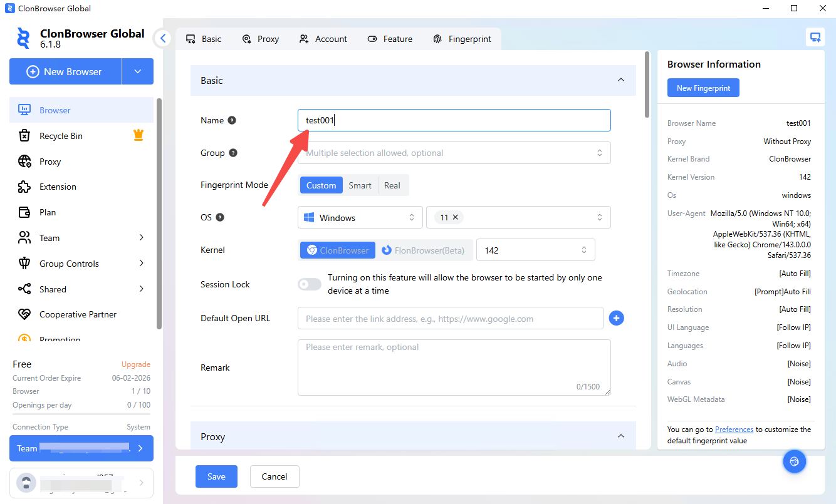Screen dimensions: 836x504
Task: Remove the 11 version tag
Action: pos(456,217)
